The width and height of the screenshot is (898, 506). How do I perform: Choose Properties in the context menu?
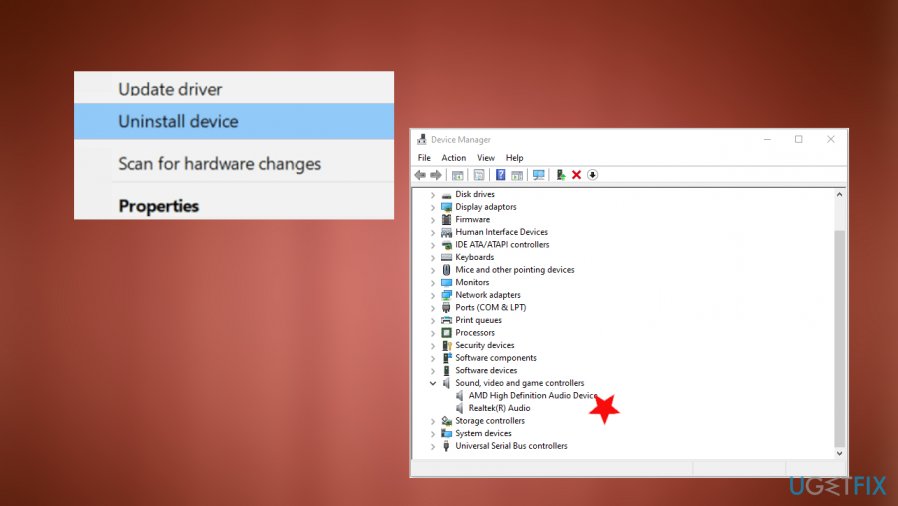(234, 205)
